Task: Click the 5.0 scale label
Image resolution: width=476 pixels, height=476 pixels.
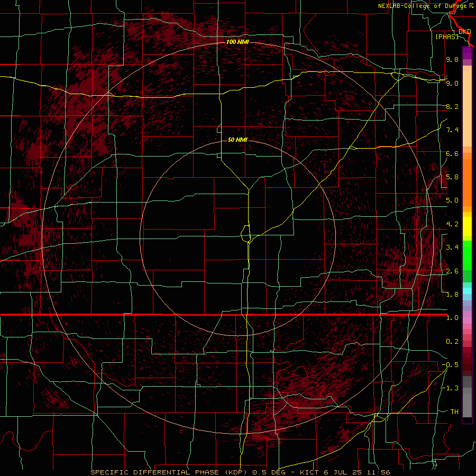Action: pyautogui.click(x=452, y=200)
